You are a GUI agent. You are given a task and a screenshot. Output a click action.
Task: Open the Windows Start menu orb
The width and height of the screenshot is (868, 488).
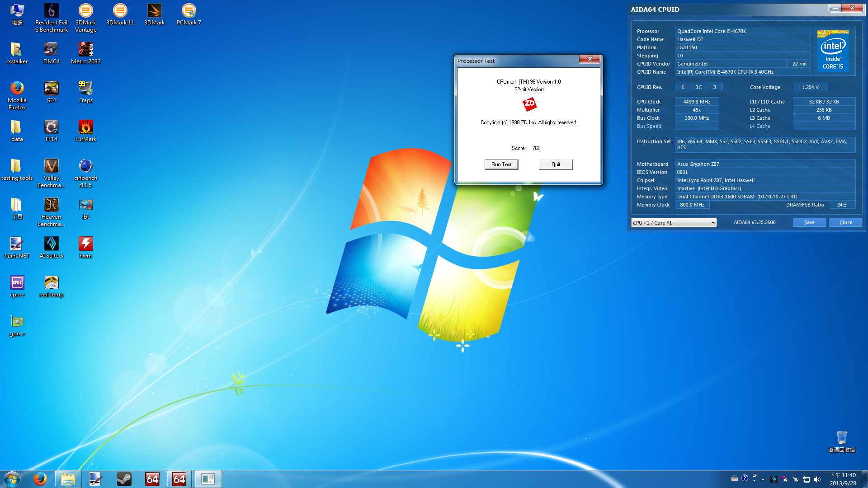tap(12, 479)
